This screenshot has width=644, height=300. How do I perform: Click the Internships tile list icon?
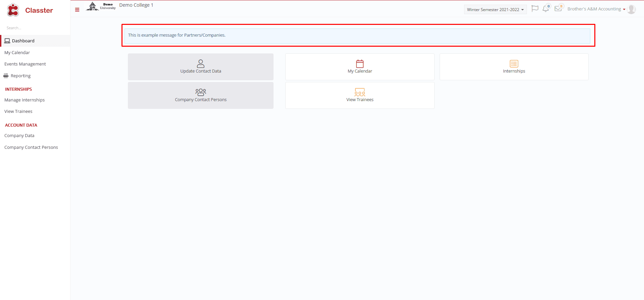click(x=514, y=63)
